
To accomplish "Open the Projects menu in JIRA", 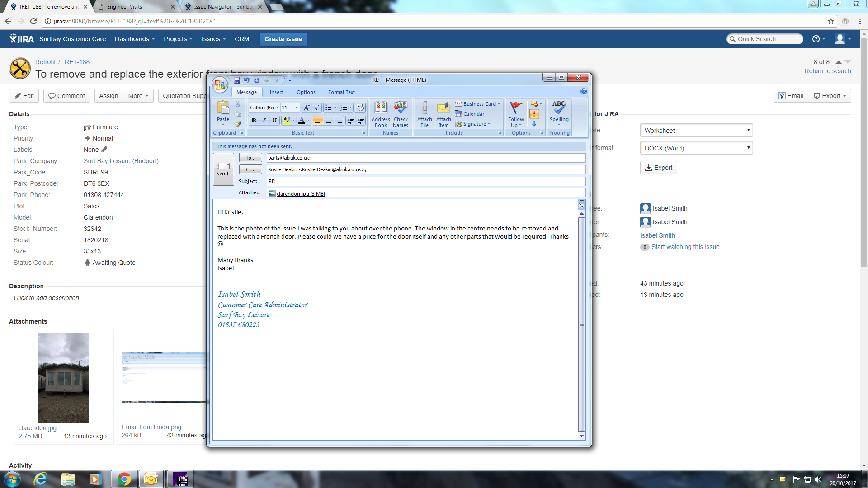I will pos(178,39).
